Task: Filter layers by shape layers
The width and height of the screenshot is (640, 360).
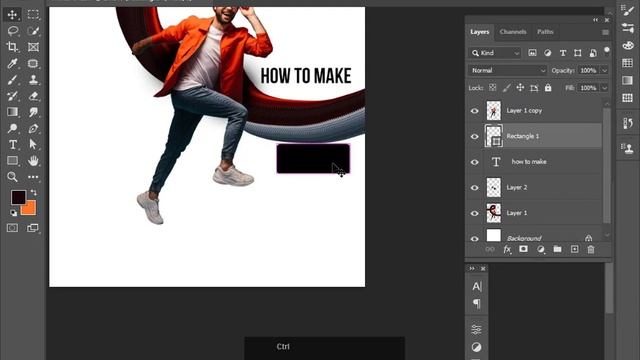Action: 578,53
